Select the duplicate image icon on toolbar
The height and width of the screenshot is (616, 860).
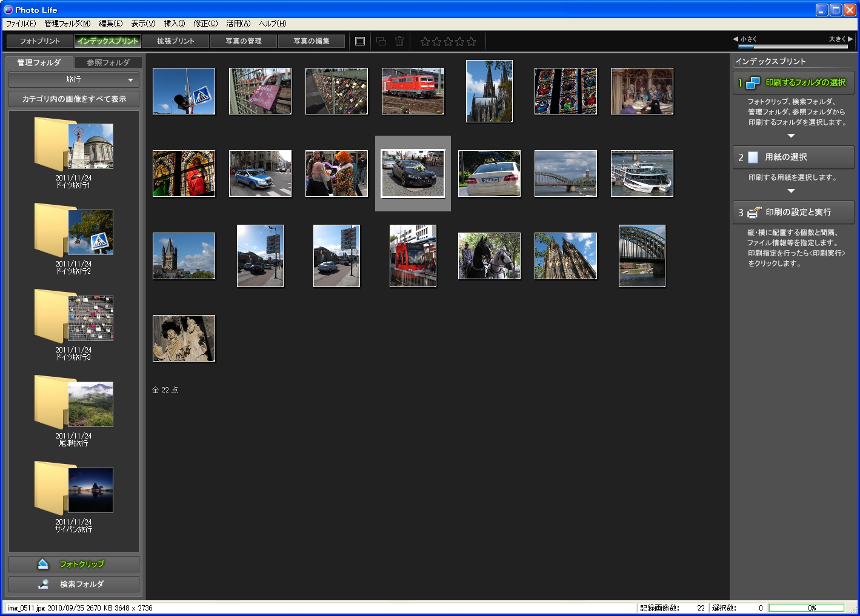(381, 41)
